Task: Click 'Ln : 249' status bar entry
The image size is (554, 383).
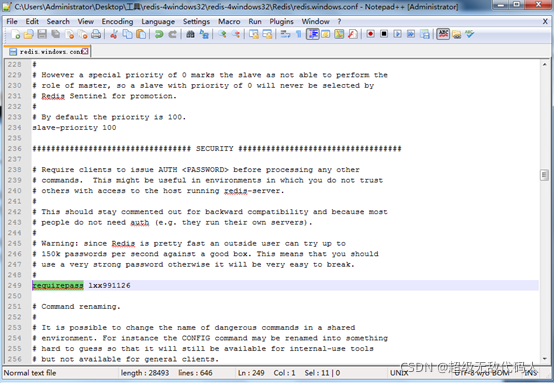Action: tap(251, 373)
